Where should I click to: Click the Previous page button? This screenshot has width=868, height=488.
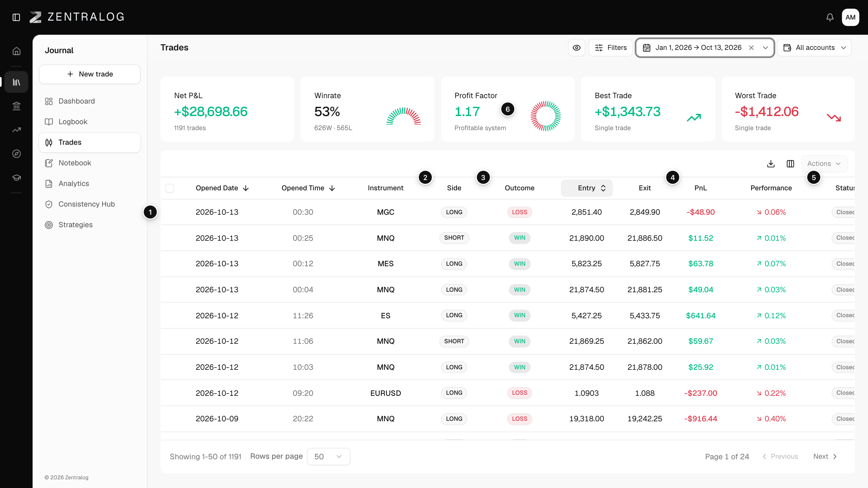pyautogui.click(x=780, y=457)
